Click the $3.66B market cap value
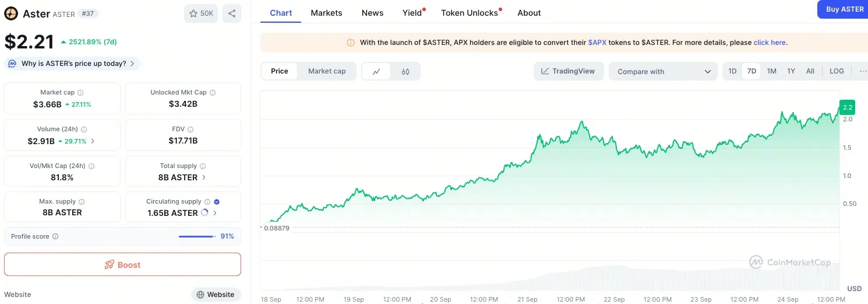The image size is (868, 304). [47, 104]
